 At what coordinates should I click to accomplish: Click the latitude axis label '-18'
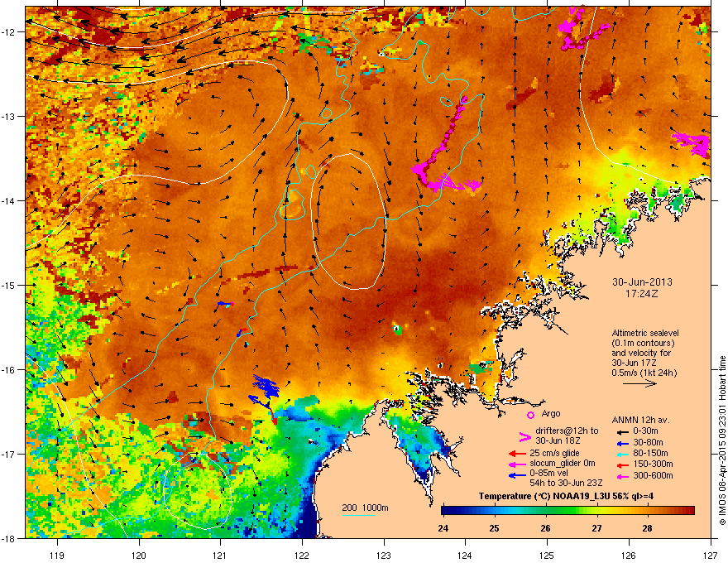click(8, 538)
